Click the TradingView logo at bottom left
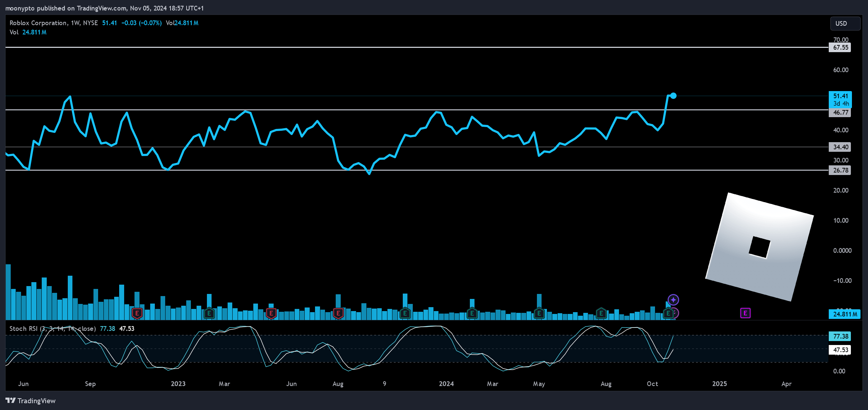 (31, 401)
